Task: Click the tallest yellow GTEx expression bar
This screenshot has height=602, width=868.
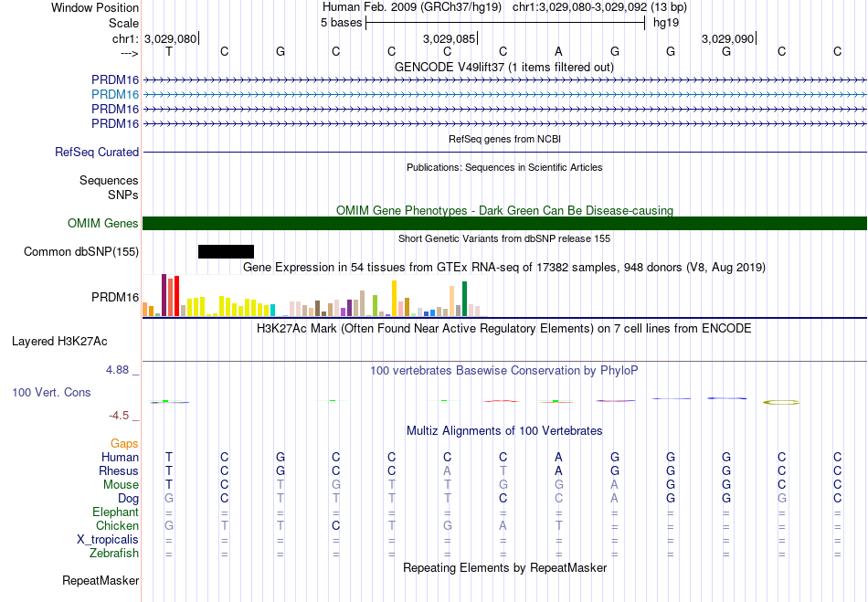Action: pos(394,298)
